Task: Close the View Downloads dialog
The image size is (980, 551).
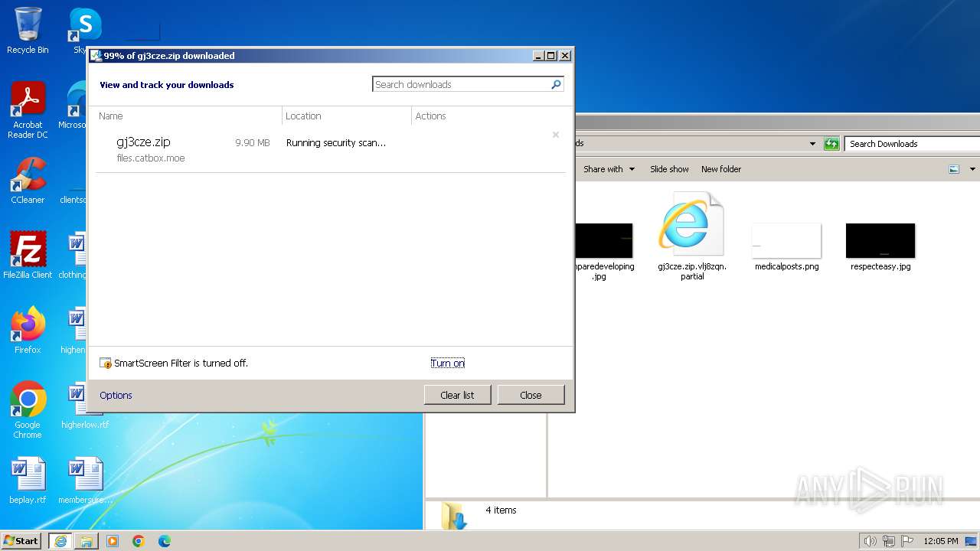Action: pyautogui.click(x=531, y=395)
